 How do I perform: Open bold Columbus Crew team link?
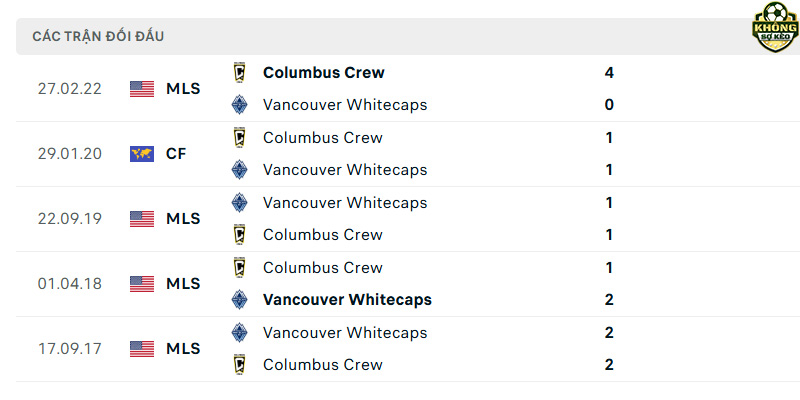point(323,72)
